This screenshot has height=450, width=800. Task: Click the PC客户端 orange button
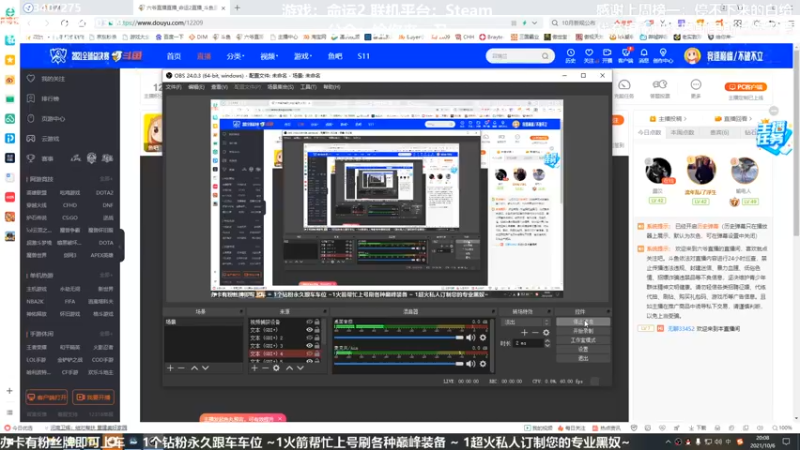point(746,87)
